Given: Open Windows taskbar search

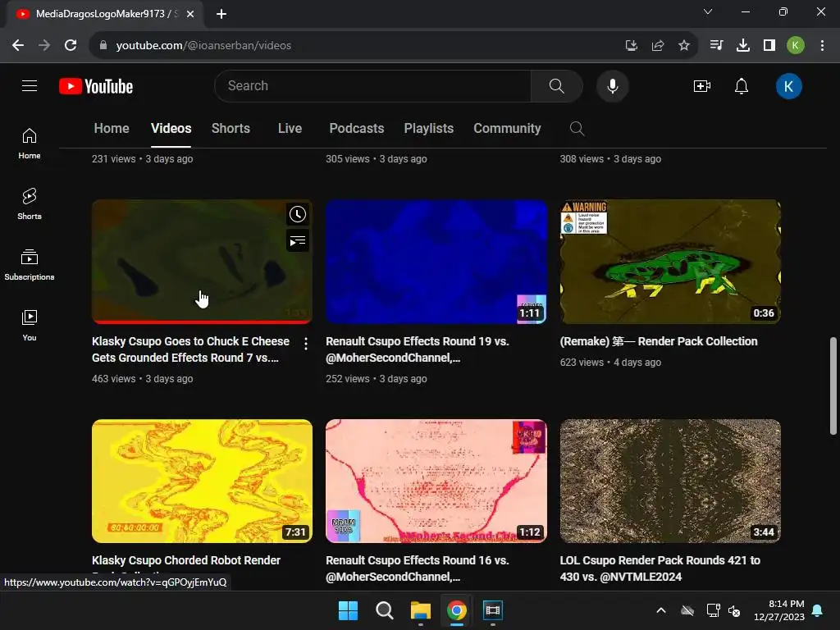Looking at the screenshot, I should (x=384, y=610).
